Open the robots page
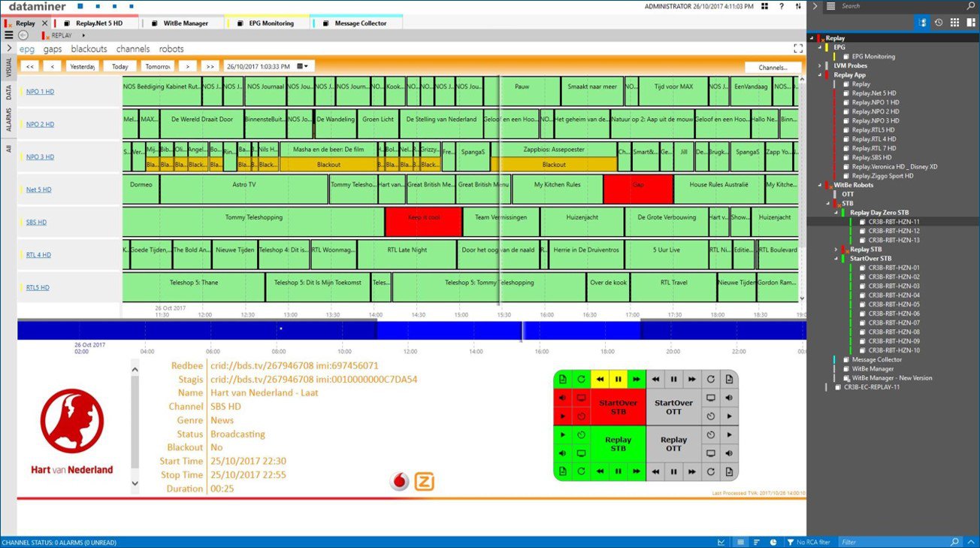The height and width of the screenshot is (548, 980). point(171,49)
